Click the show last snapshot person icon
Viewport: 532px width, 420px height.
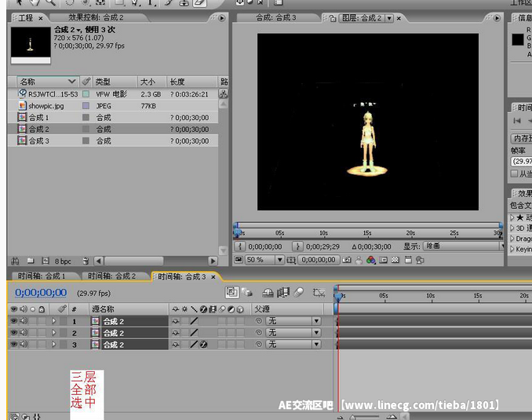click(359, 260)
